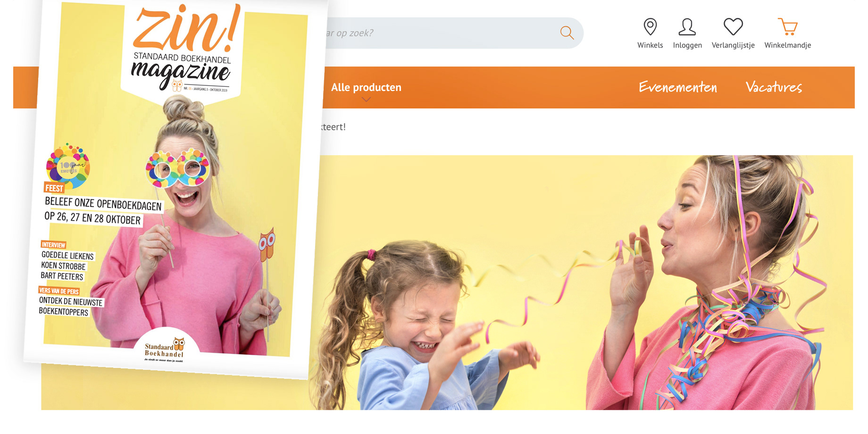Open the Verlanglijstje heart icon
Screen dimensions: 868x434
(x=733, y=26)
